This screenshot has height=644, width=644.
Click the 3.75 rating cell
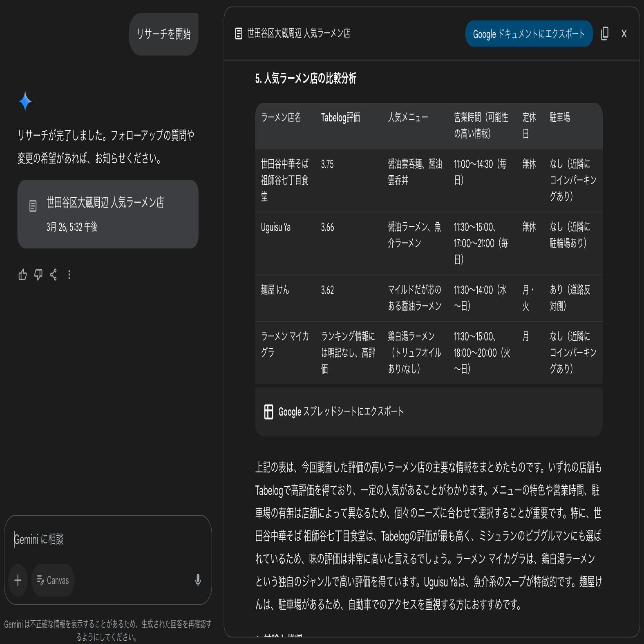pyautogui.click(x=327, y=164)
